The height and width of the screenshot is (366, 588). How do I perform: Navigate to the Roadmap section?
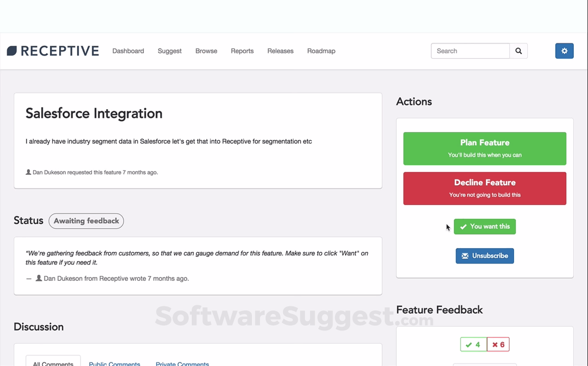click(321, 50)
